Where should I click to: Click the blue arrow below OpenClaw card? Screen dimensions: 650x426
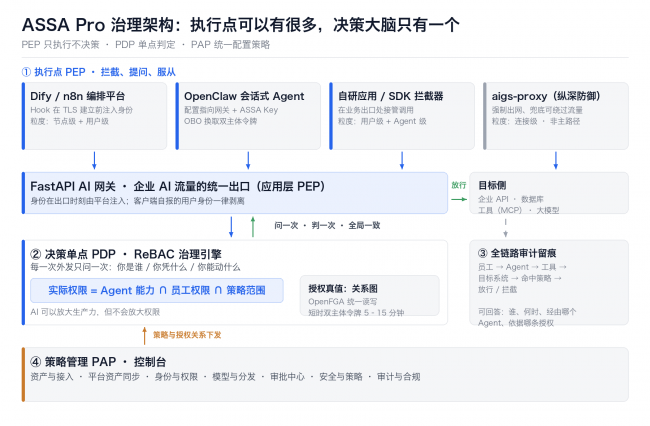coord(248,160)
